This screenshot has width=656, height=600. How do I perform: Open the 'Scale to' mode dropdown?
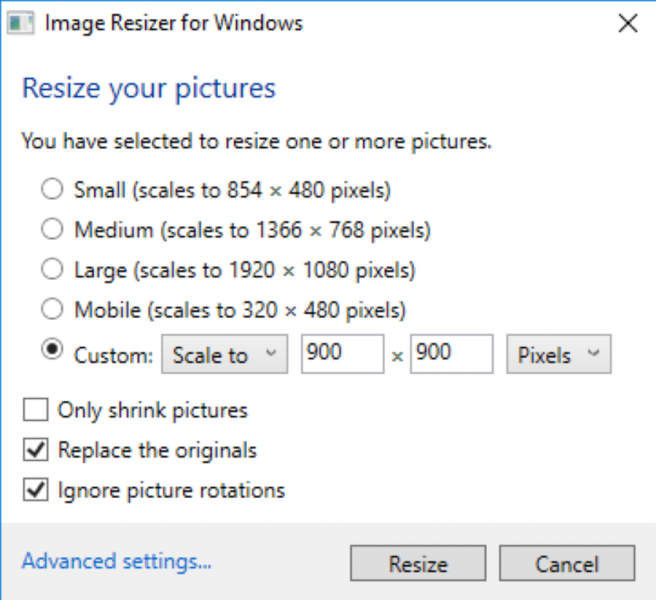[x=224, y=355]
